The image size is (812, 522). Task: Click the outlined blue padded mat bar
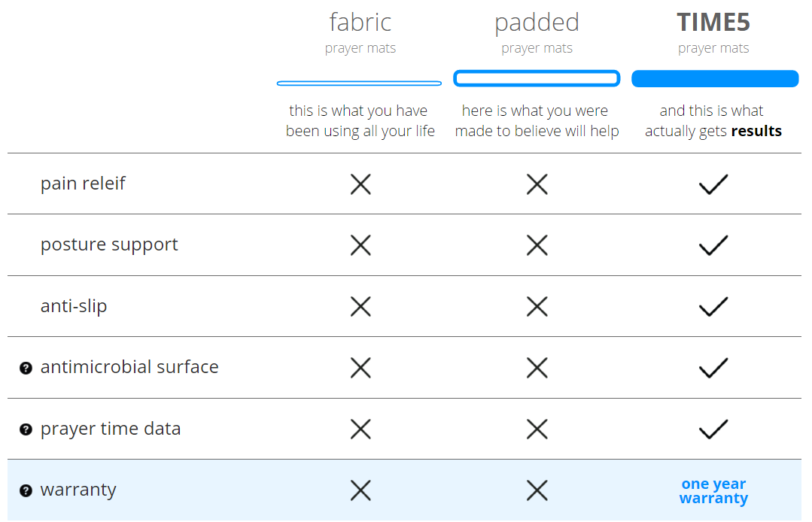pos(537,79)
